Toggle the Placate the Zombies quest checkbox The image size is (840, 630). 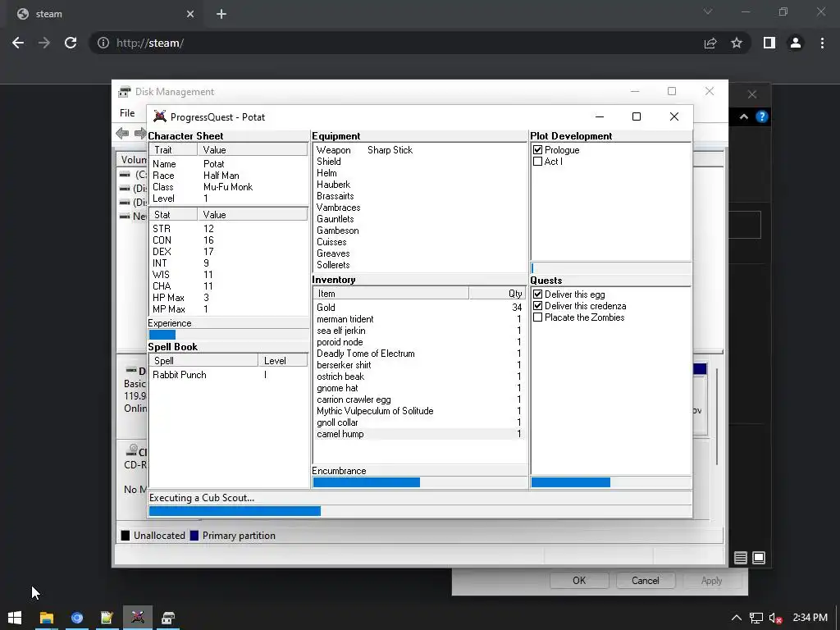click(x=538, y=317)
